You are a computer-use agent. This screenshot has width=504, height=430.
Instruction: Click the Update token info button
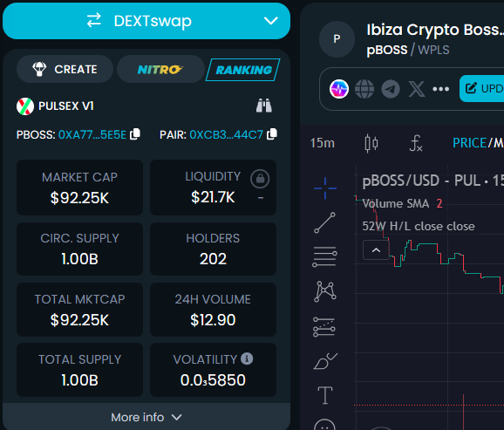point(482,88)
